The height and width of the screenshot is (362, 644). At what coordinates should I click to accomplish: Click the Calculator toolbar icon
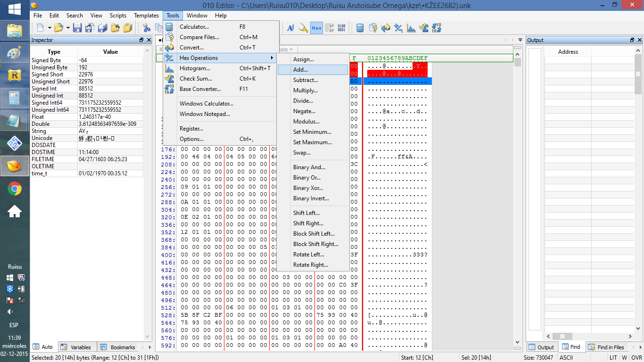[x=360, y=28]
